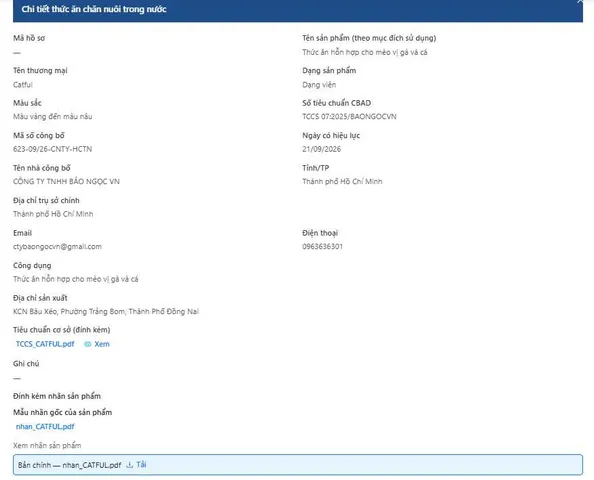Click the code 623-09/26-CNTY-HCTN
Image resolution: width=594 pixels, height=480 pixels.
[52, 149]
